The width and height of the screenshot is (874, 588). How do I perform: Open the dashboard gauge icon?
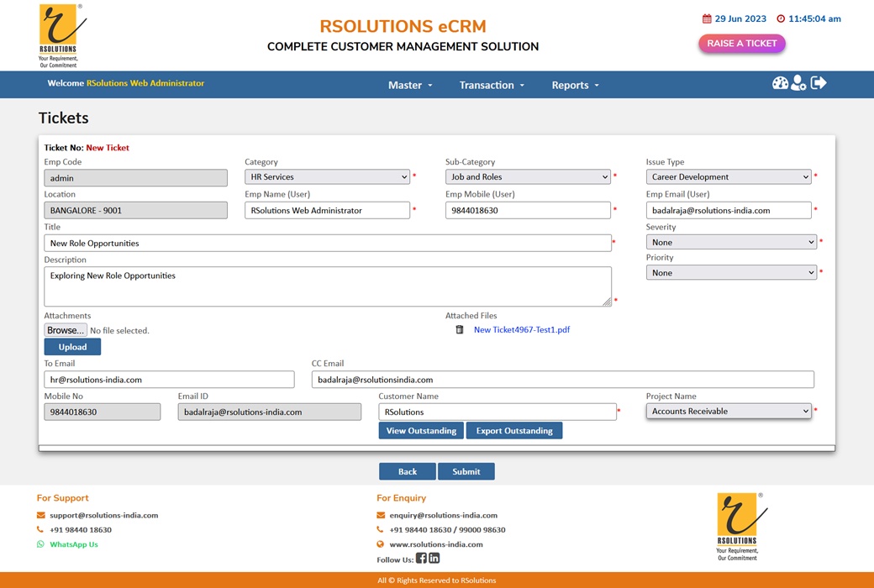pos(780,83)
